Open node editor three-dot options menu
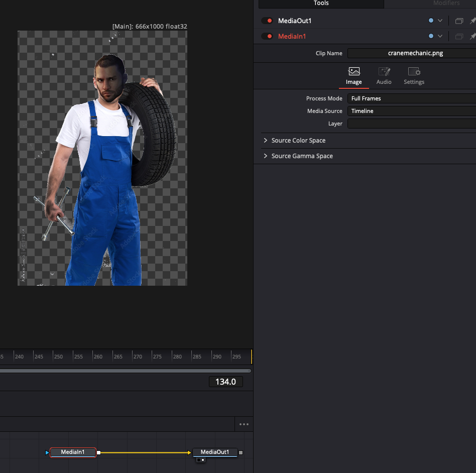The height and width of the screenshot is (473, 476). [244, 424]
